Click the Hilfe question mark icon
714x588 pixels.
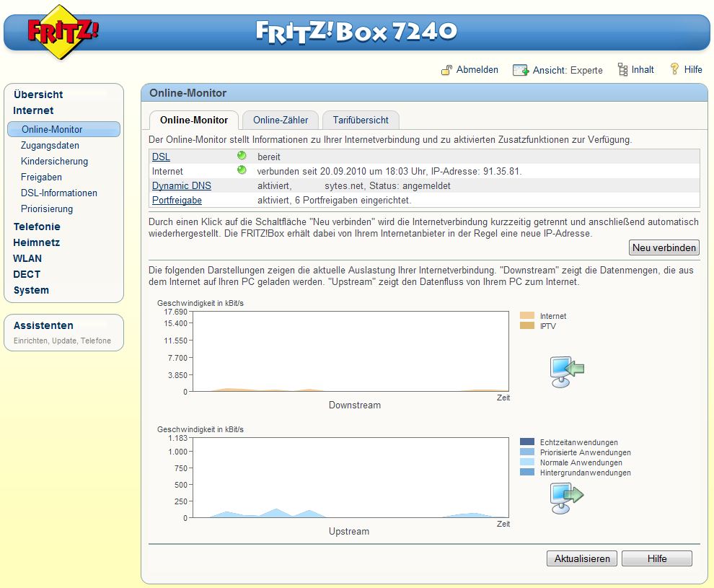674,69
